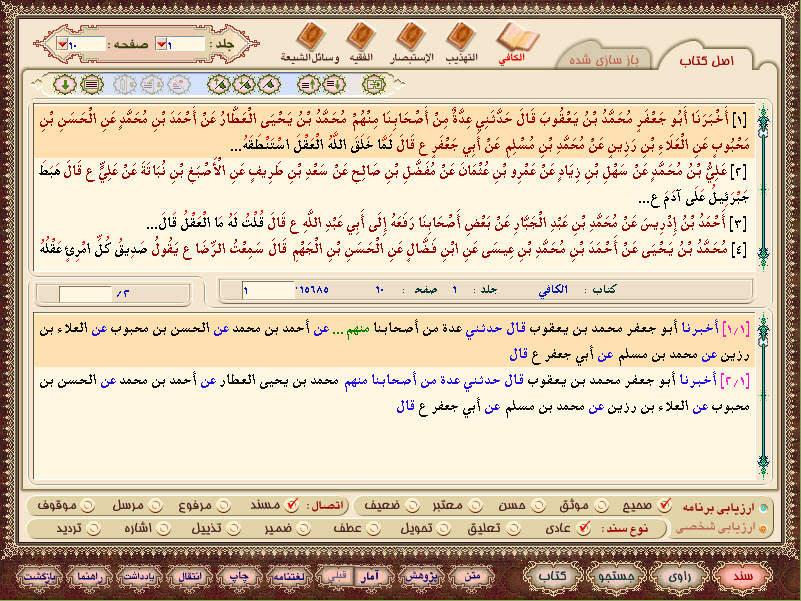
Task: Click the input field beside /3
Action: click(x=85, y=294)
